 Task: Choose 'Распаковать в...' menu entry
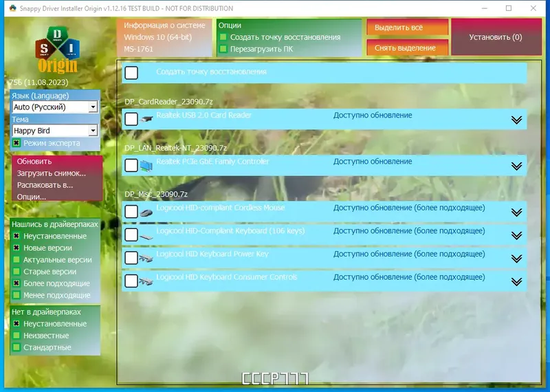point(45,185)
